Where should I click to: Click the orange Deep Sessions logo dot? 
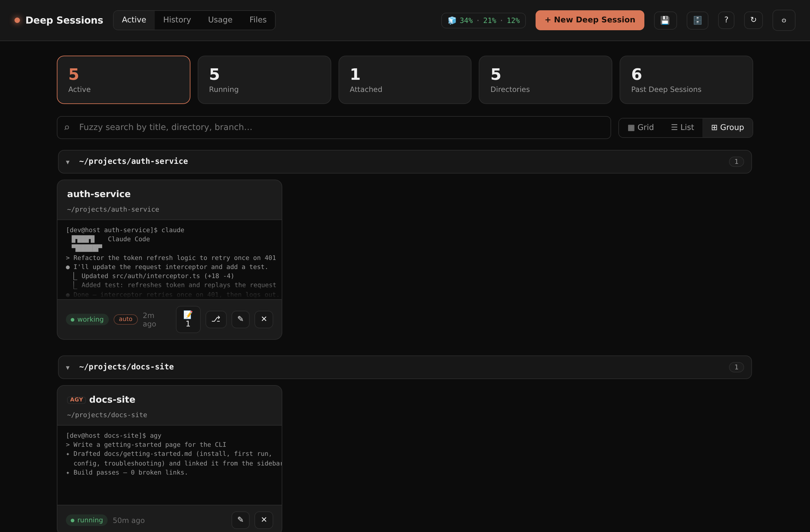pyautogui.click(x=17, y=20)
